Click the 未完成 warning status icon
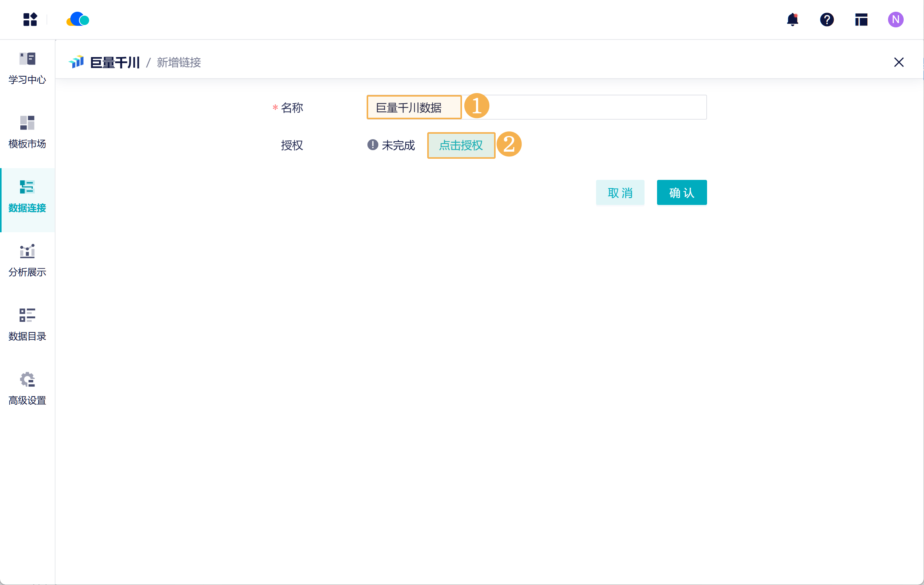This screenshot has width=924, height=585. (372, 145)
